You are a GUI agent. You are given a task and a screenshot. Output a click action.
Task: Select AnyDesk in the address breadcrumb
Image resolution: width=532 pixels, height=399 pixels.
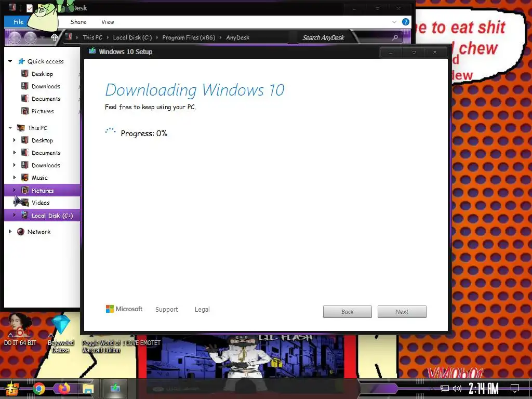(237, 37)
